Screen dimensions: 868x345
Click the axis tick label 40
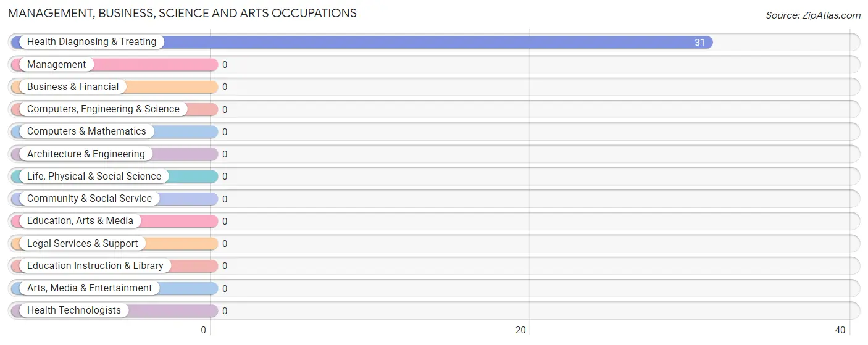pos(840,330)
